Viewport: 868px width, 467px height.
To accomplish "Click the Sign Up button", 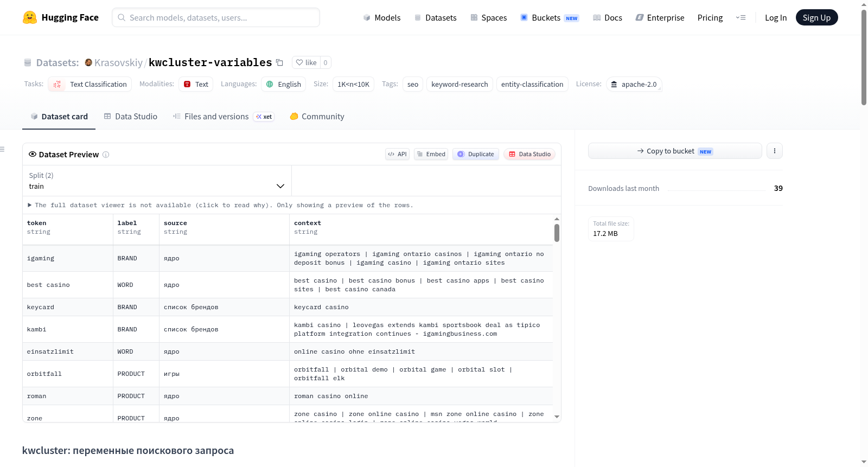I will pyautogui.click(x=816, y=17).
